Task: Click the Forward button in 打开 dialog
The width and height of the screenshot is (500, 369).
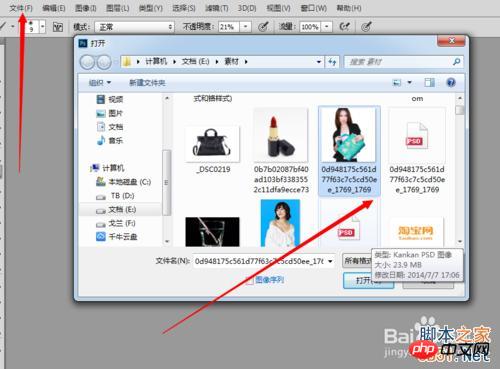Action: pyautogui.click(x=104, y=62)
